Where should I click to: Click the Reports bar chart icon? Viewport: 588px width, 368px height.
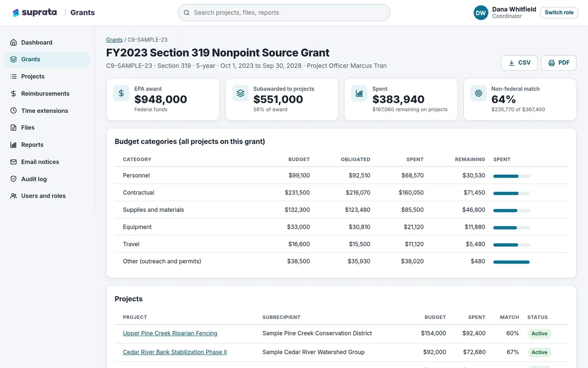(13, 145)
